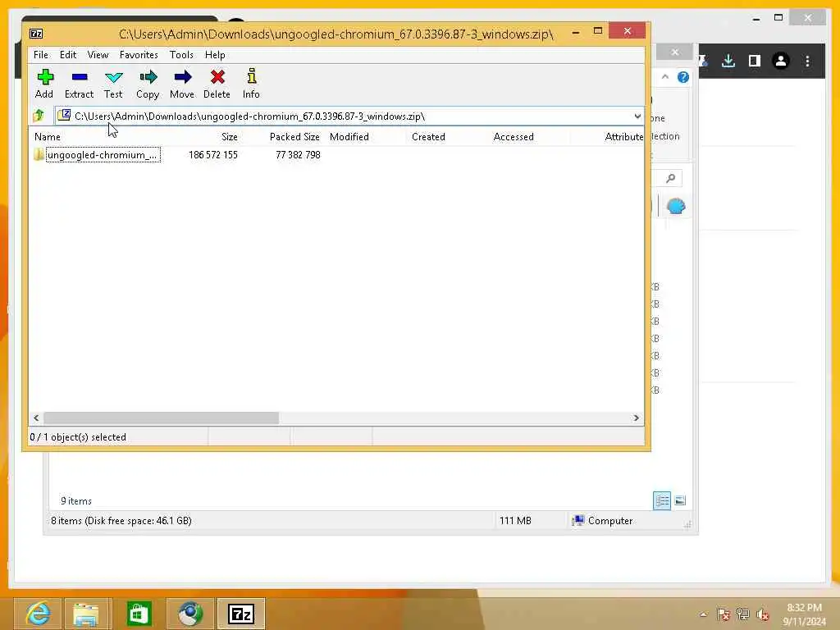Viewport: 840px width, 630px height.
Task: Switch to large icons view in the Explorer window
Action: tap(680, 501)
